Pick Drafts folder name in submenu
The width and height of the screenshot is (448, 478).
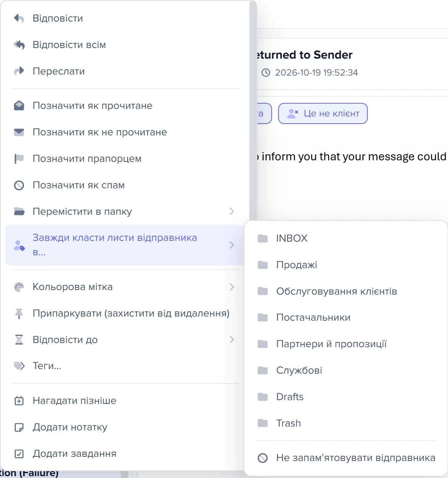[x=290, y=397]
